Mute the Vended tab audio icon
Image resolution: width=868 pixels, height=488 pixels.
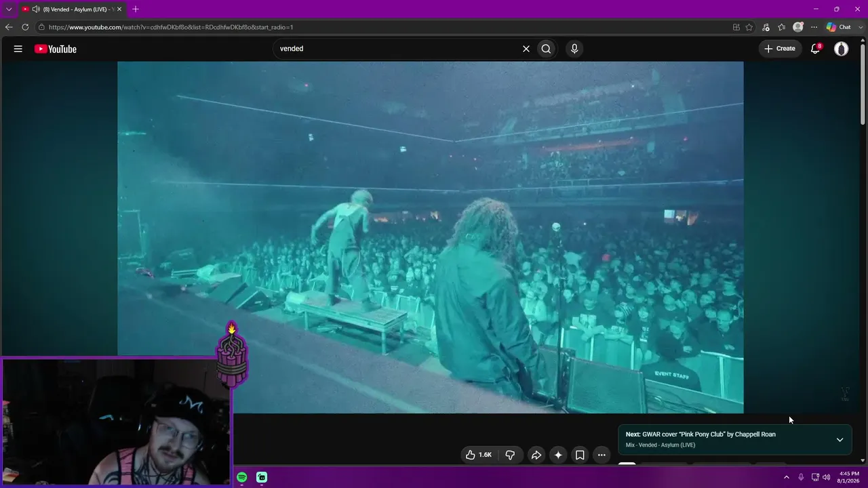(36, 9)
